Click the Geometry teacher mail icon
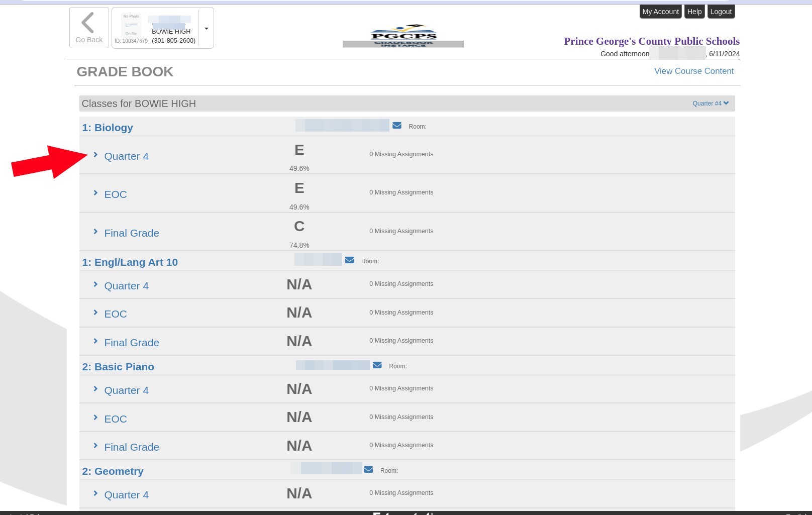Screen dimensions: 812x515 coord(368,470)
